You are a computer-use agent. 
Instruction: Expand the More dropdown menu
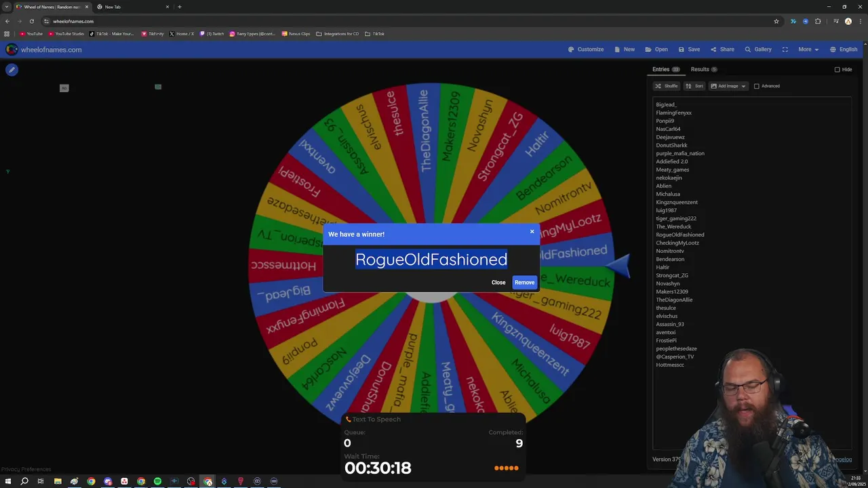[x=808, y=49]
